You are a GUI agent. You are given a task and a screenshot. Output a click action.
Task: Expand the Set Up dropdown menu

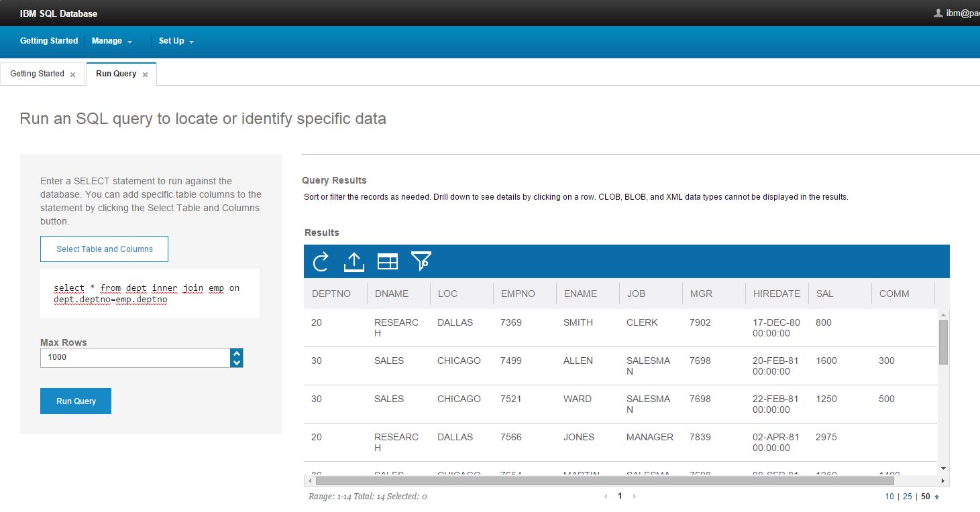click(176, 41)
